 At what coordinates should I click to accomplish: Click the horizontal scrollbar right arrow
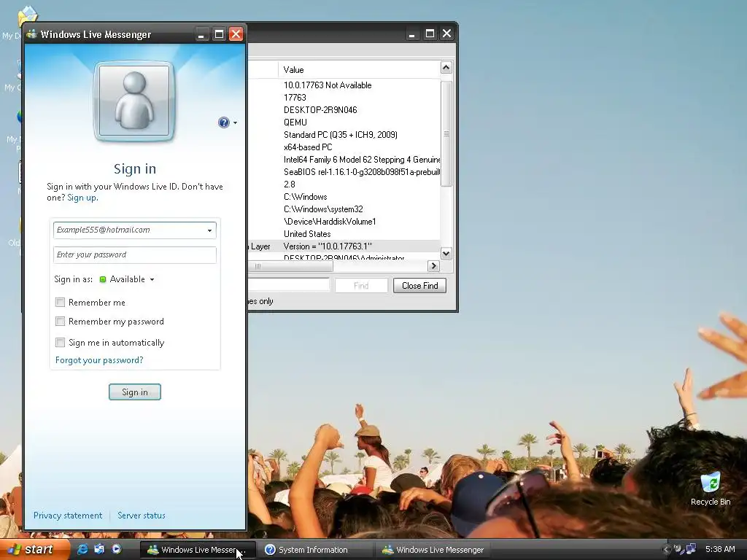click(433, 265)
